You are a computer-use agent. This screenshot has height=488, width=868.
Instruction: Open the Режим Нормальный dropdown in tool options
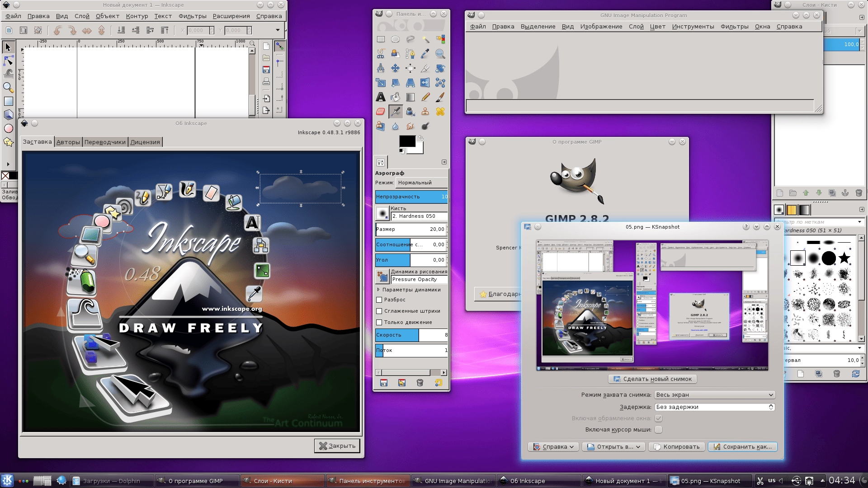(422, 183)
